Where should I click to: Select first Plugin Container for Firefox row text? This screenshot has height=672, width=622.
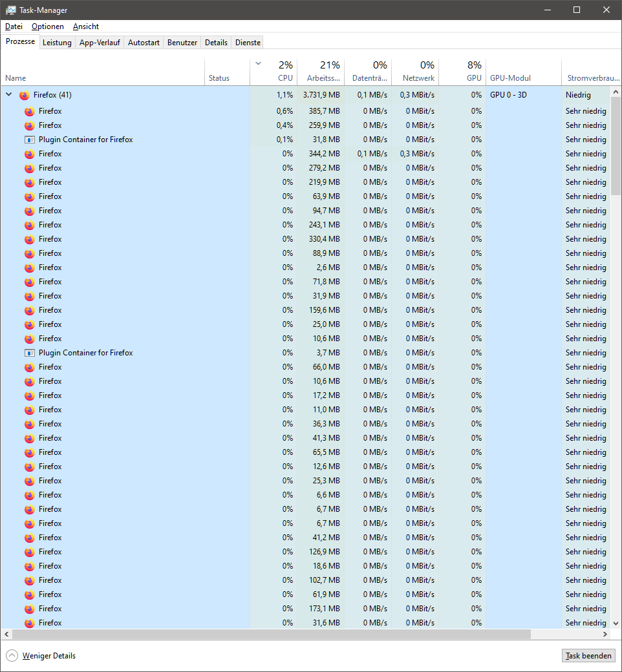[x=85, y=140]
